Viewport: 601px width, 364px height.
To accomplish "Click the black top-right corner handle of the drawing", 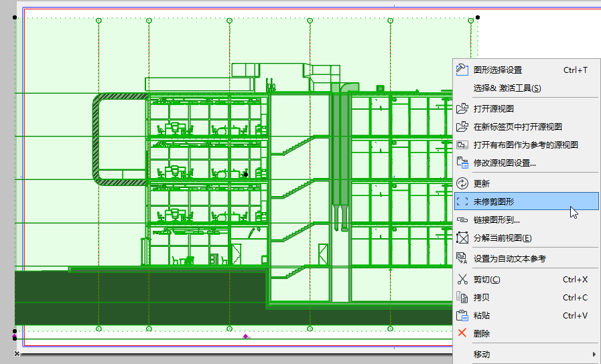I will [x=478, y=17].
